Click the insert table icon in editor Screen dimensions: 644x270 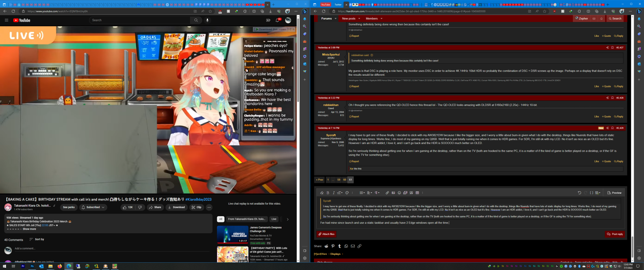click(417, 193)
